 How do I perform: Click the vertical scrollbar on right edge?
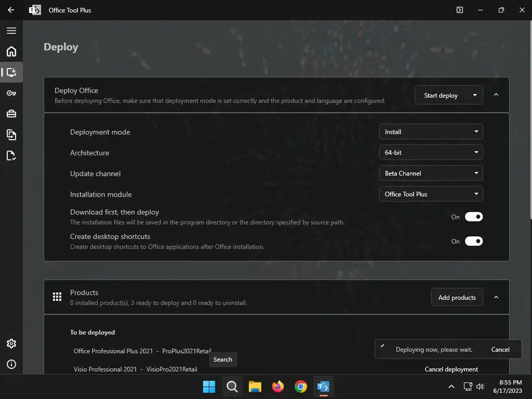coord(530,120)
